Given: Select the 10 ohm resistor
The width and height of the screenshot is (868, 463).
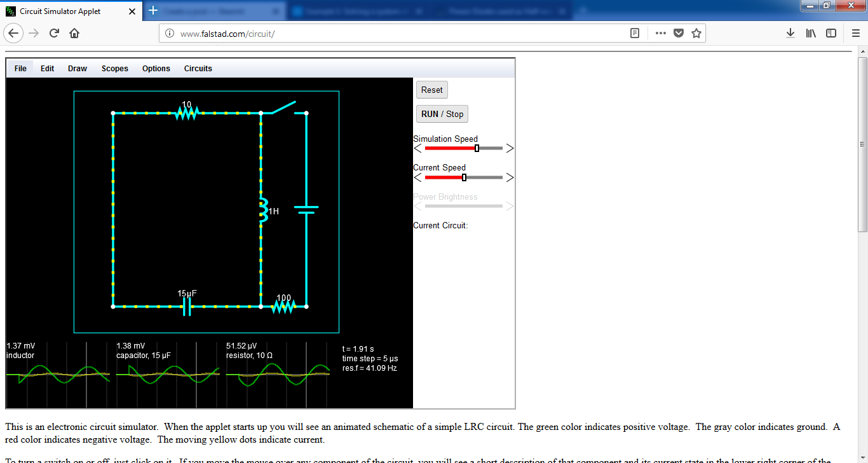Looking at the screenshot, I should tap(187, 113).
